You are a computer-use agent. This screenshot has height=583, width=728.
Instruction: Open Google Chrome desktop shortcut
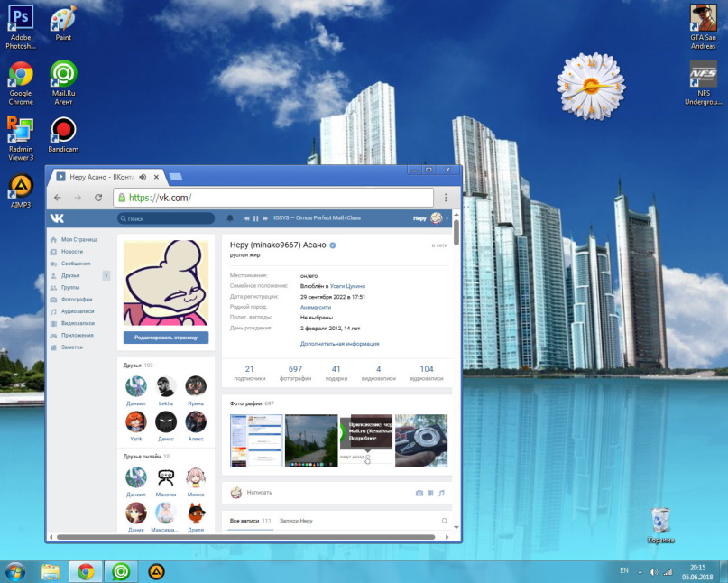click(x=21, y=83)
